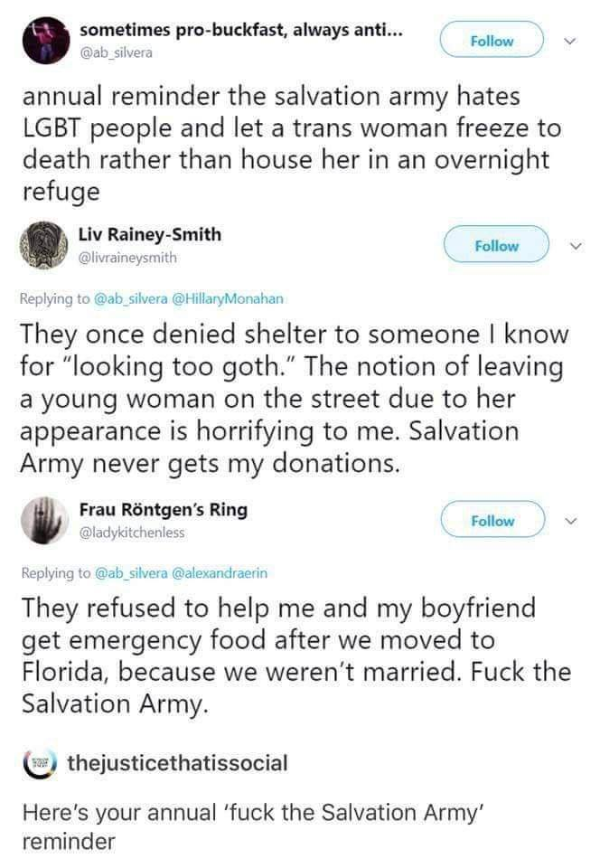Enable Follow on Frau Röntgen's Ring

tap(493, 520)
